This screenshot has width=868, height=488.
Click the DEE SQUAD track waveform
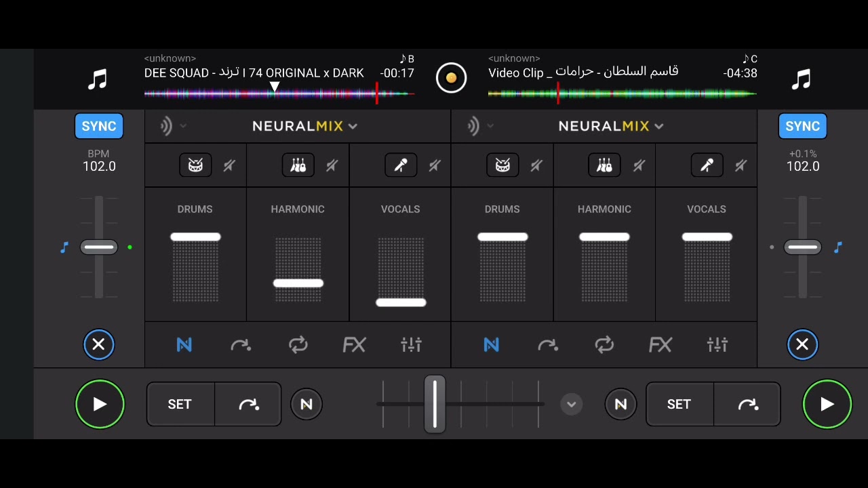279,94
